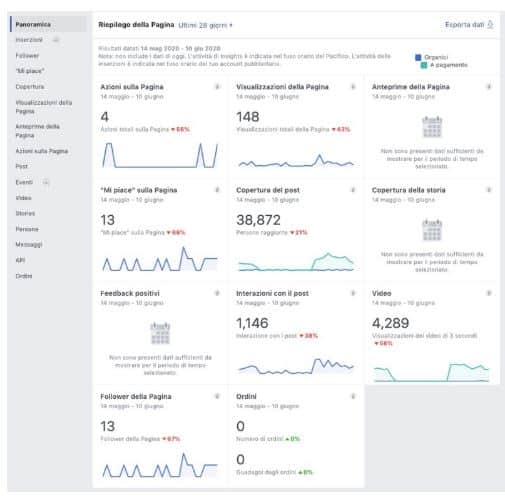
Task: Click the Azioni sulla Pagina card title
Action: [132, 87]
